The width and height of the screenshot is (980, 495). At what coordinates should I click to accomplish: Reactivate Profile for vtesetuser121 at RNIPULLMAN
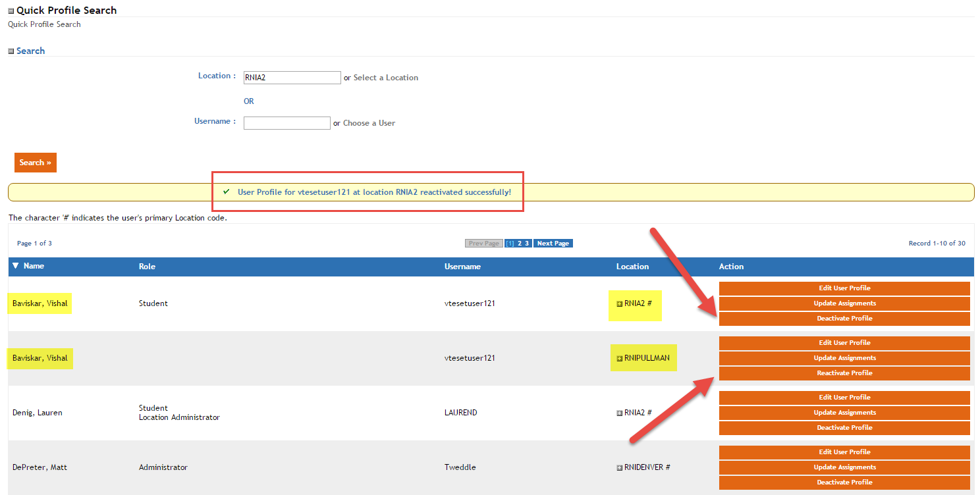(844, 373)
